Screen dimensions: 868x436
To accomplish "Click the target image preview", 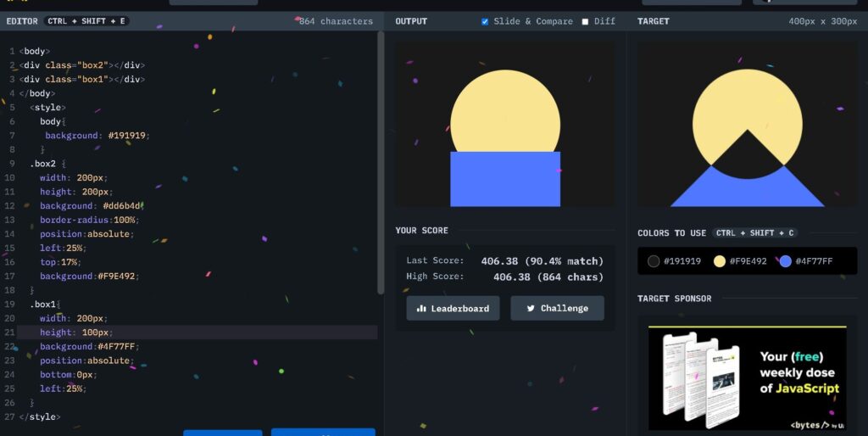I will [747, 125].
